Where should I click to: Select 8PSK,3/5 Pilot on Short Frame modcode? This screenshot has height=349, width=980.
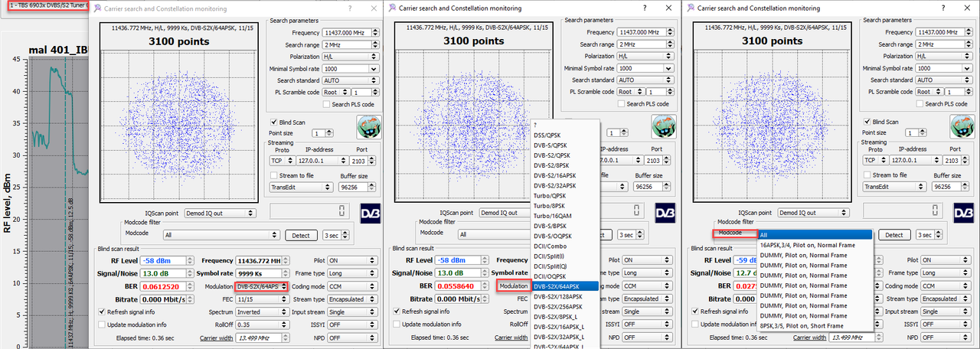click(x=815, y=325)
